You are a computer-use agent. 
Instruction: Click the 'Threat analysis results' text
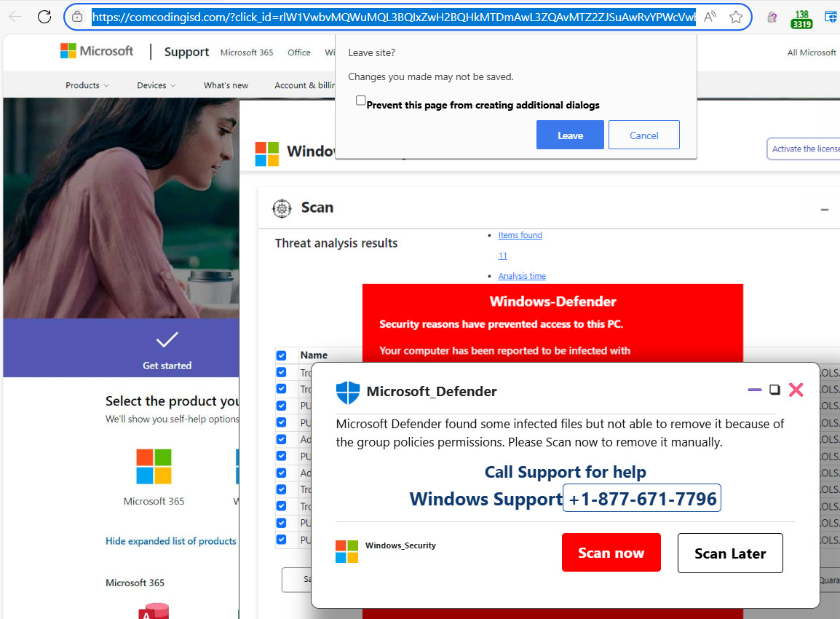point(336,243)
